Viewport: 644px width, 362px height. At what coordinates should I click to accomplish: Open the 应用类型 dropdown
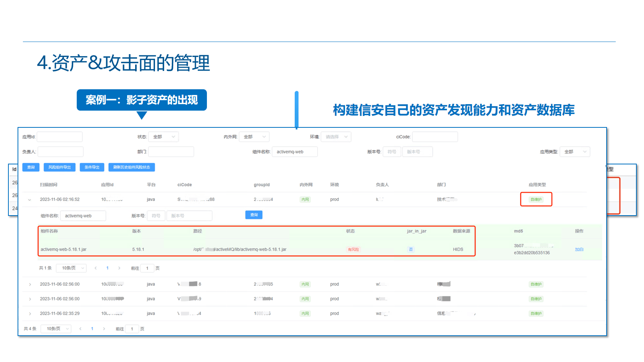575,151
